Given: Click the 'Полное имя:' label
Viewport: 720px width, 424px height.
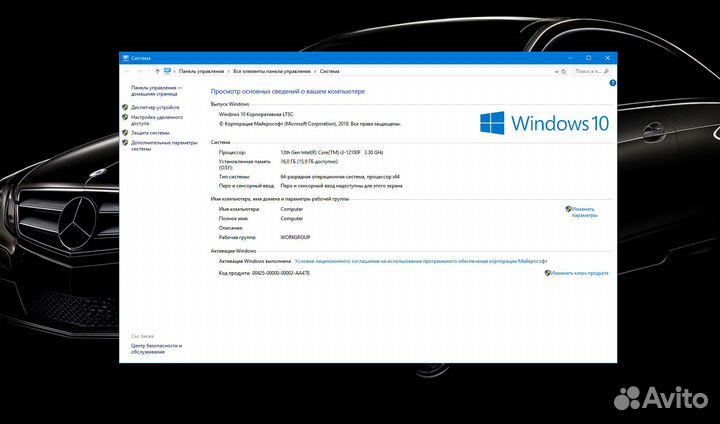Looking at the screenshot, I should click(x=234, y=219).
